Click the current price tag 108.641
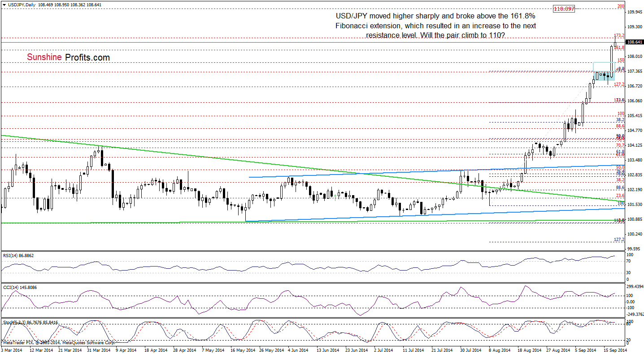This screenshot has width=644, height=354. pos(634,42)
